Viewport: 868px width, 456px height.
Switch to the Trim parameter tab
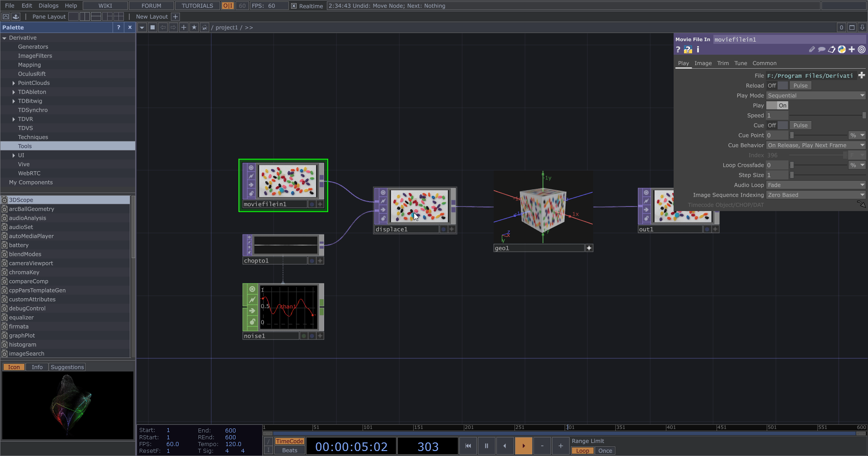click(x=722, y=63)
